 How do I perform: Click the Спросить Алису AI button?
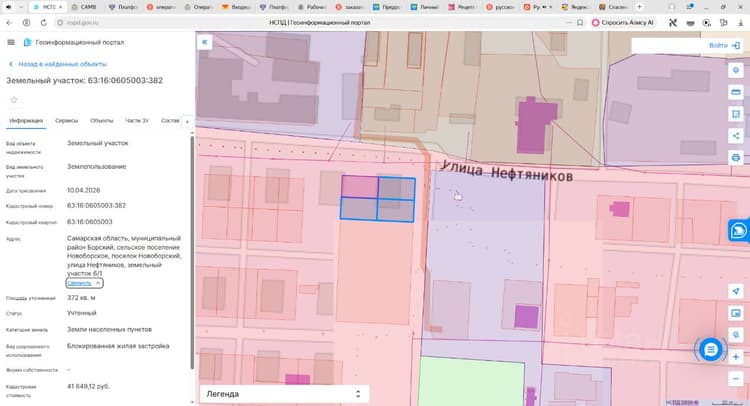pos(623,22)
